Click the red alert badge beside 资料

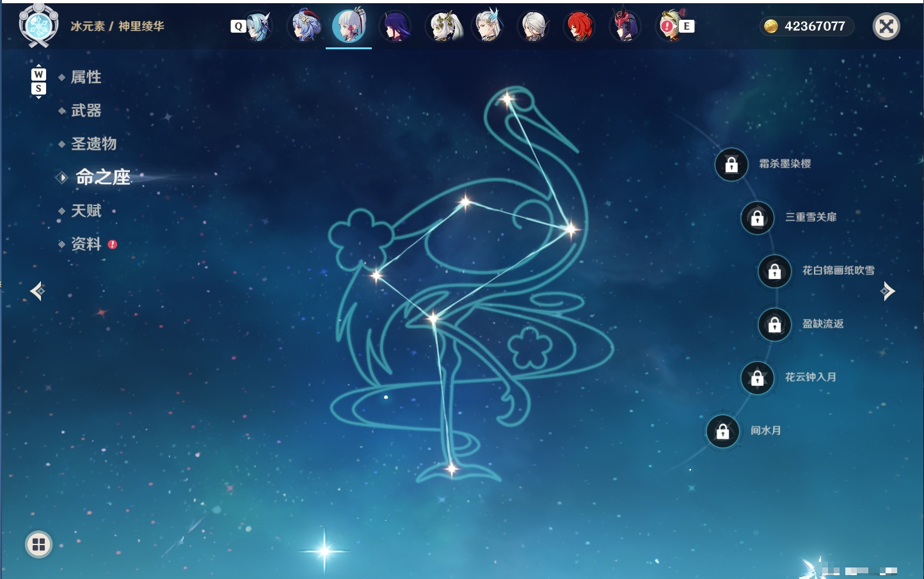pos(113,244)
